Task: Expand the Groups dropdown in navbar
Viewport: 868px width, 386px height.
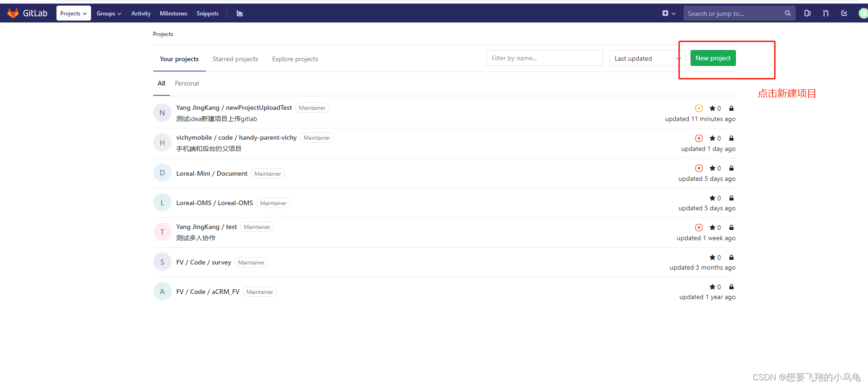Action: 109,14
